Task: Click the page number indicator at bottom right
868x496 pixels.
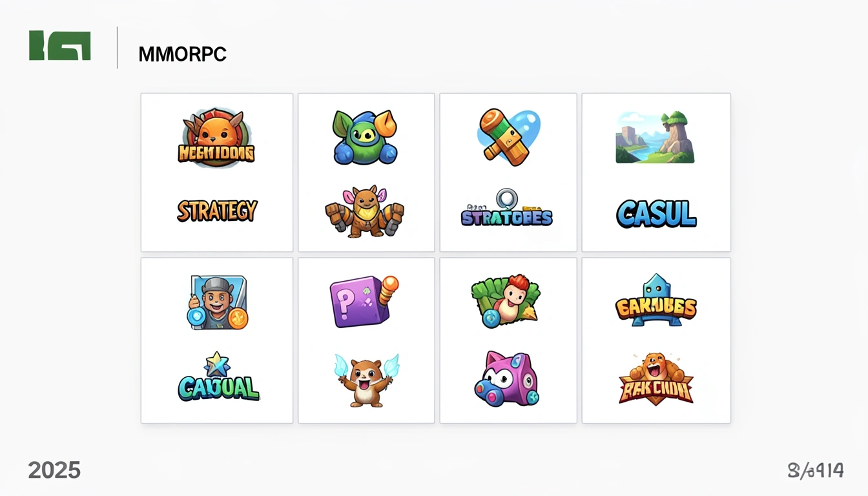Action: pyautogui.click(x=816, y=471)
